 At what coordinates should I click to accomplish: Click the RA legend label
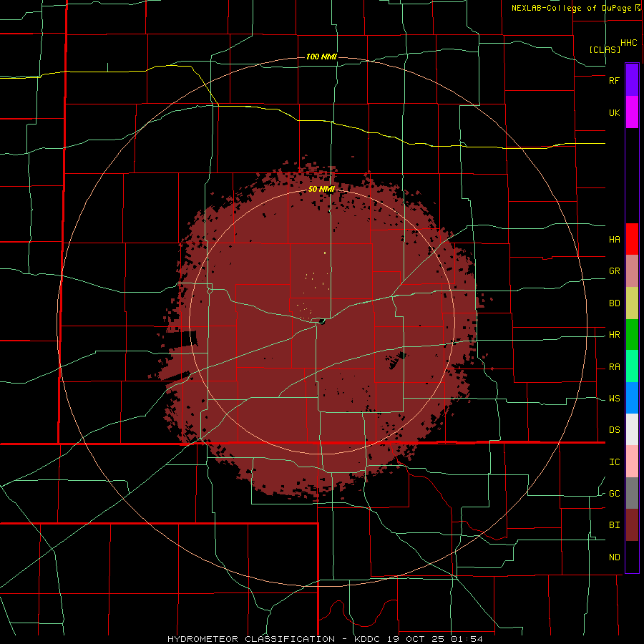[x=614, y=367]
